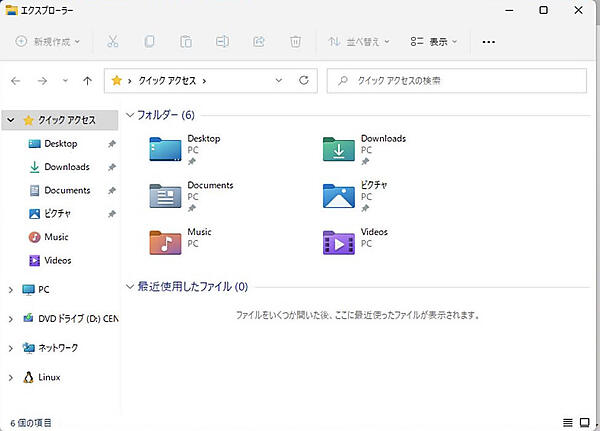Viewport: 600px width, 431px height.
Task: Expand the Linux node in sidebar
Action: pos(11,377)
